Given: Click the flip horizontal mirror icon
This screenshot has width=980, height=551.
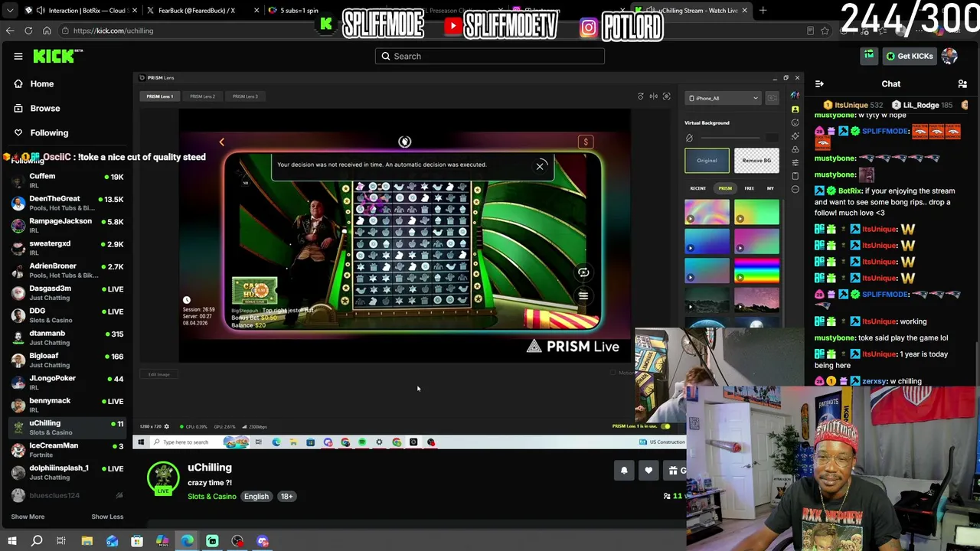Looking at the screenshot, I should click(654, 96).
